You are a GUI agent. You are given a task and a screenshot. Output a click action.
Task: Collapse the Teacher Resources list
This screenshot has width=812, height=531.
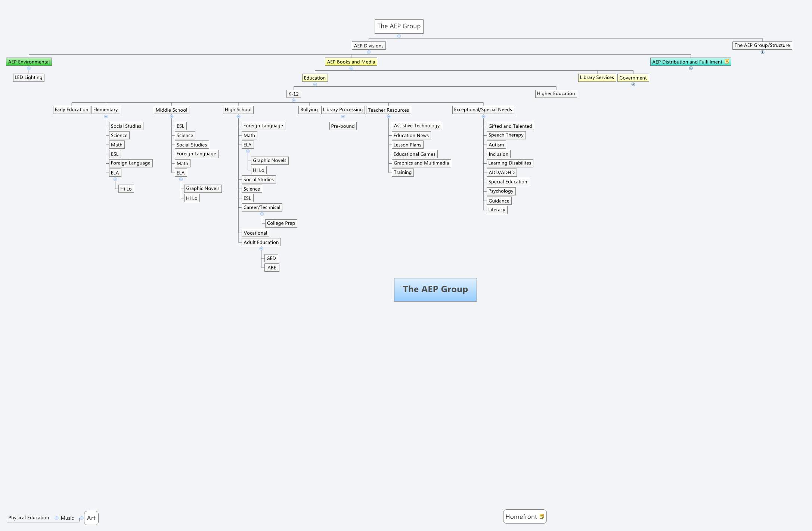(x=388, y=117)
